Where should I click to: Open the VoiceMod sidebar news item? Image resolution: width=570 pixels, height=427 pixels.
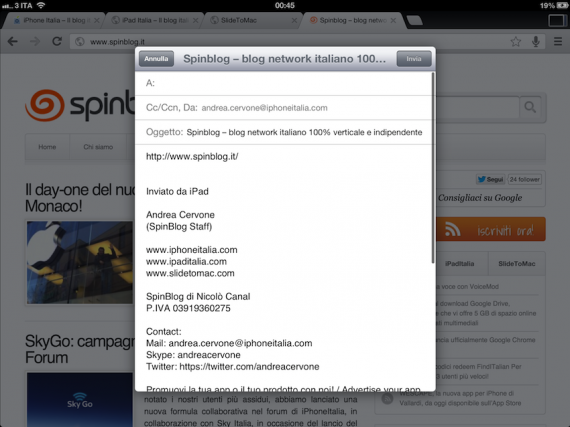click(x=467, y=287)
